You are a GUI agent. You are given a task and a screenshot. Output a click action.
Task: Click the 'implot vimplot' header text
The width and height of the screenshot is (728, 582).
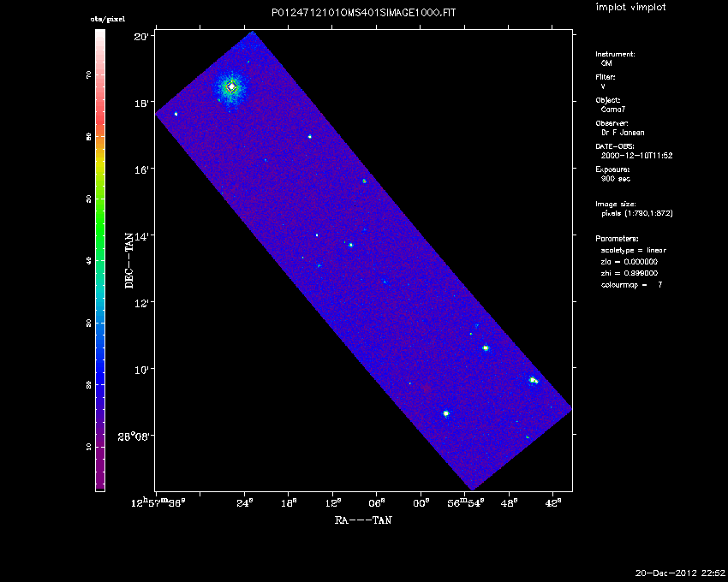pyautogui.click(x=630, y=8)
